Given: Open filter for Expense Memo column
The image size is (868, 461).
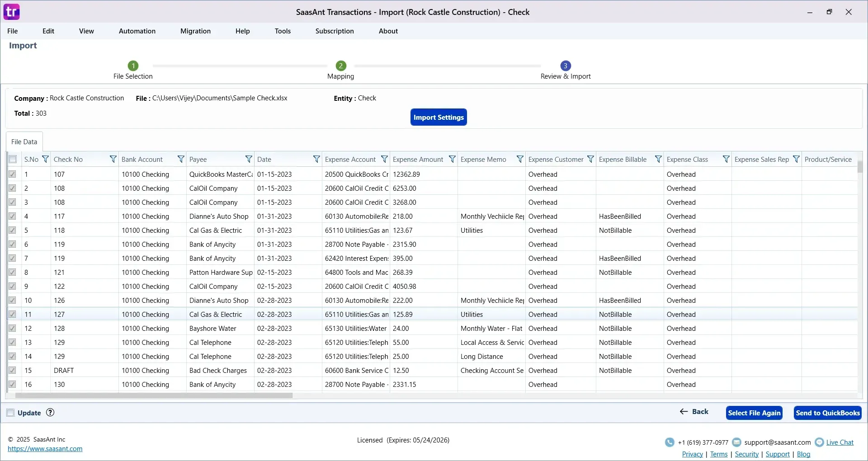Looking at the screenshot, I should (x=520, y=159).
